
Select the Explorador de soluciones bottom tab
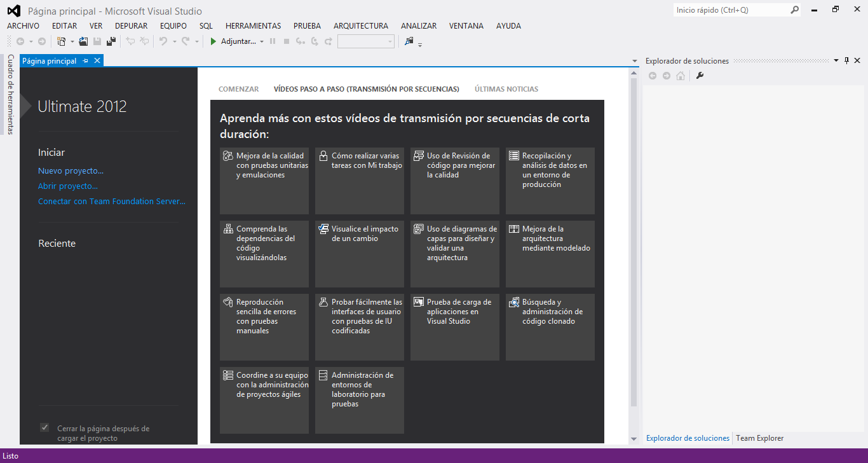[x=688, y=438]
